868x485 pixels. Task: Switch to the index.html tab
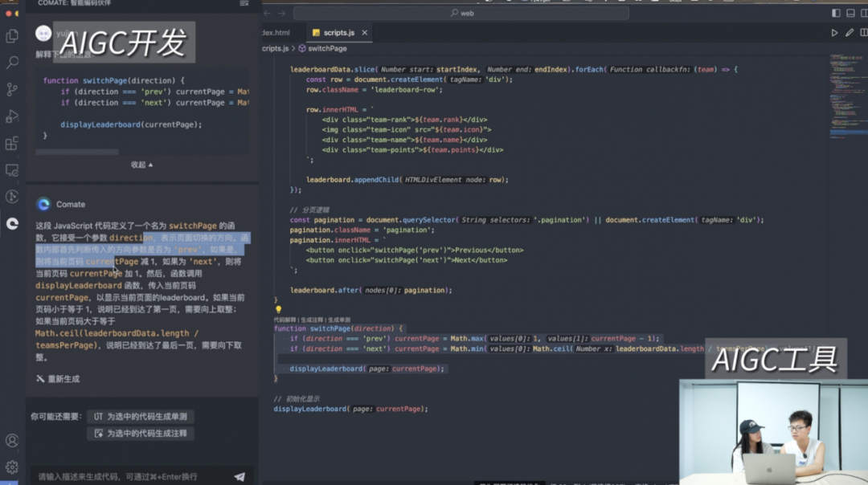coord(276,33)
